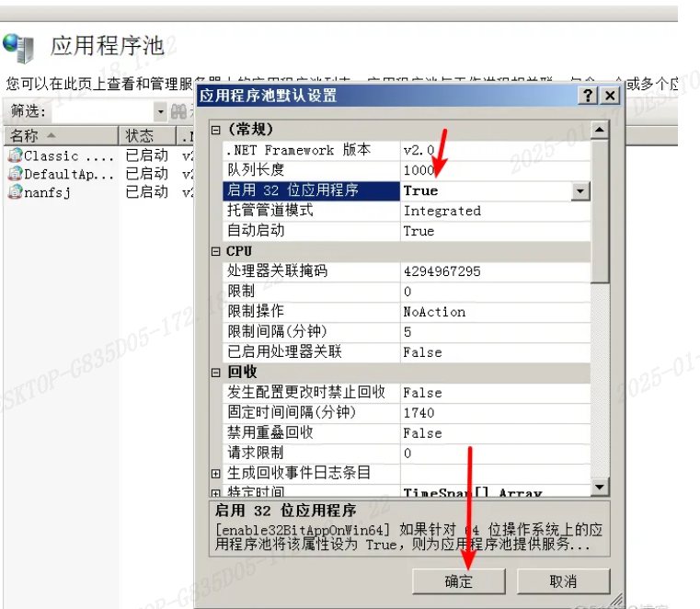
Task: Click the 4294967295 mask value
Action: [442, 271]
